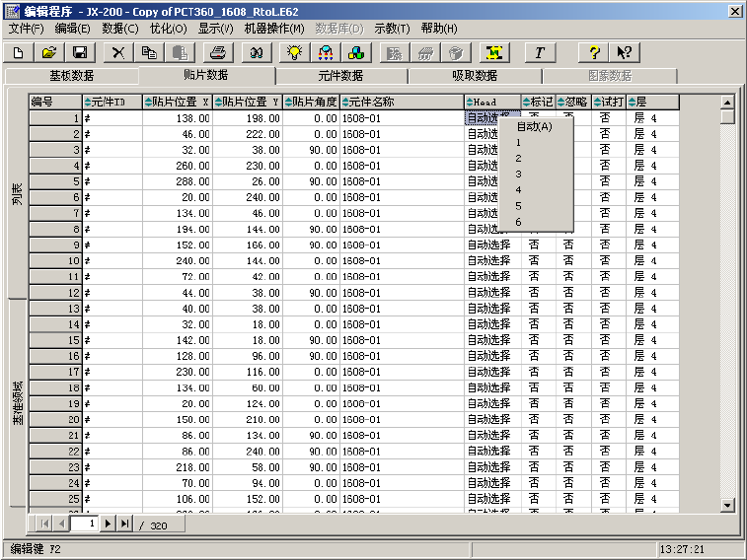747x560 pixels.
Task: Click the Copy icon in the toolbar
Action: [148, 52]
